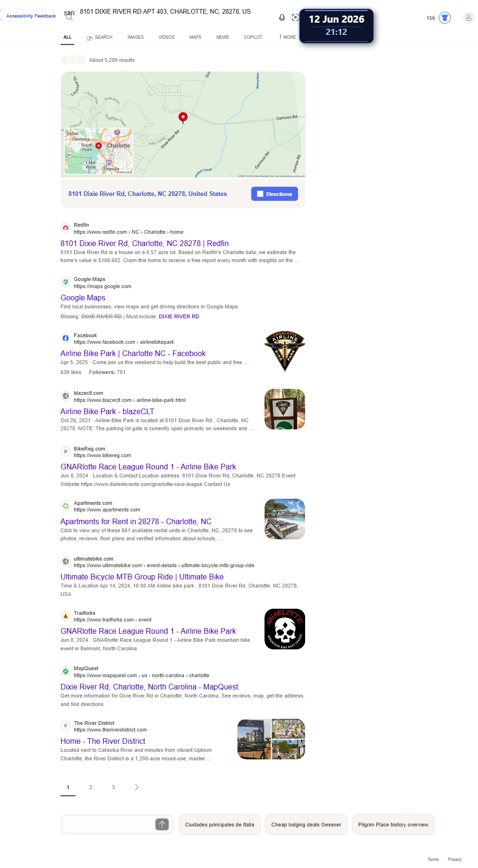This screenshot has height=868, width=478.
Task: Switch to the NEWS tab
Action: click(222, 37)
